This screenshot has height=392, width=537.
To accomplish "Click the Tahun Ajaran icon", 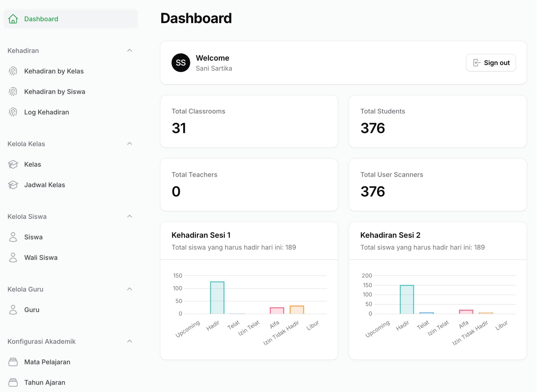I will (x=13, y=382).
